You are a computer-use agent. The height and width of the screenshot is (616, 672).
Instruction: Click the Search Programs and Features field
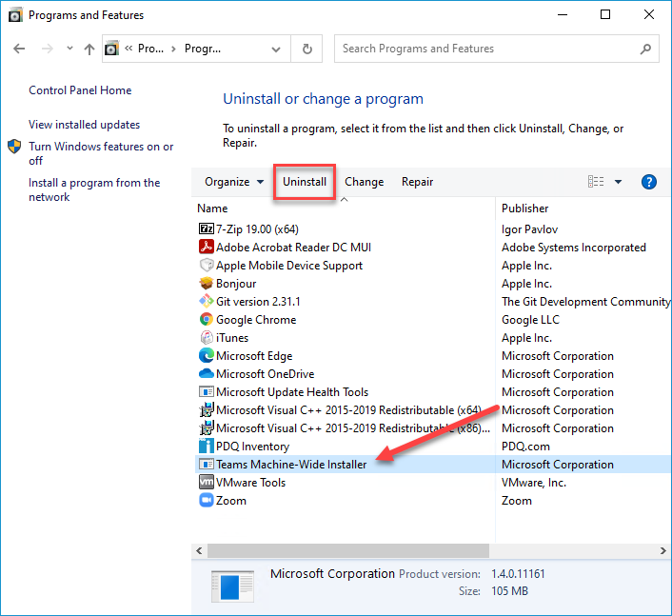(x=496, y=49)
